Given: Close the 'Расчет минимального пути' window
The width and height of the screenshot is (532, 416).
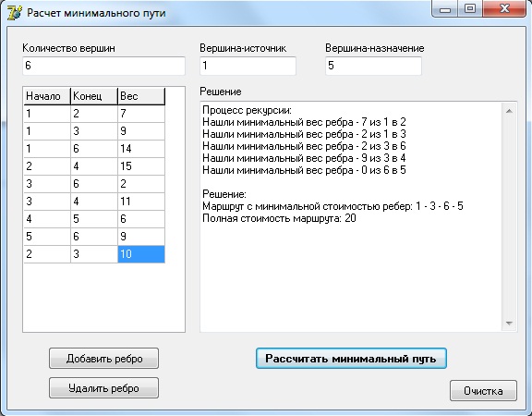Looking at the screenshot, I should pyautogui.click(x=504, y=8).
